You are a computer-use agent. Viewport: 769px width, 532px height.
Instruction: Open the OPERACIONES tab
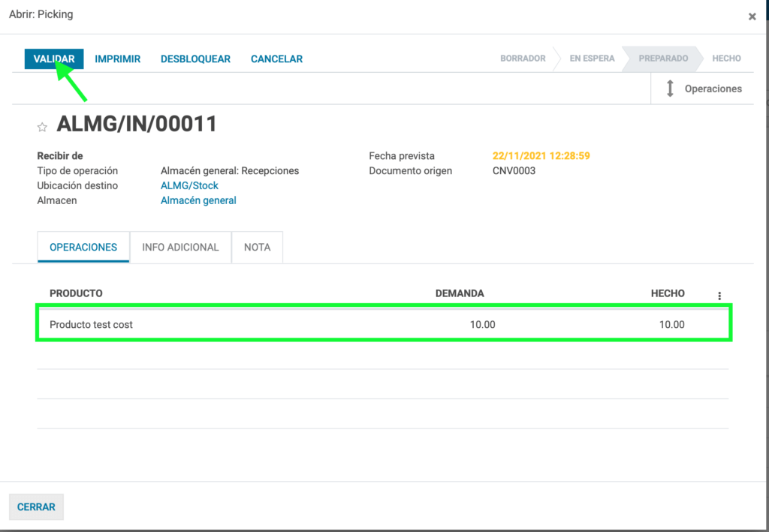[83, 248]
